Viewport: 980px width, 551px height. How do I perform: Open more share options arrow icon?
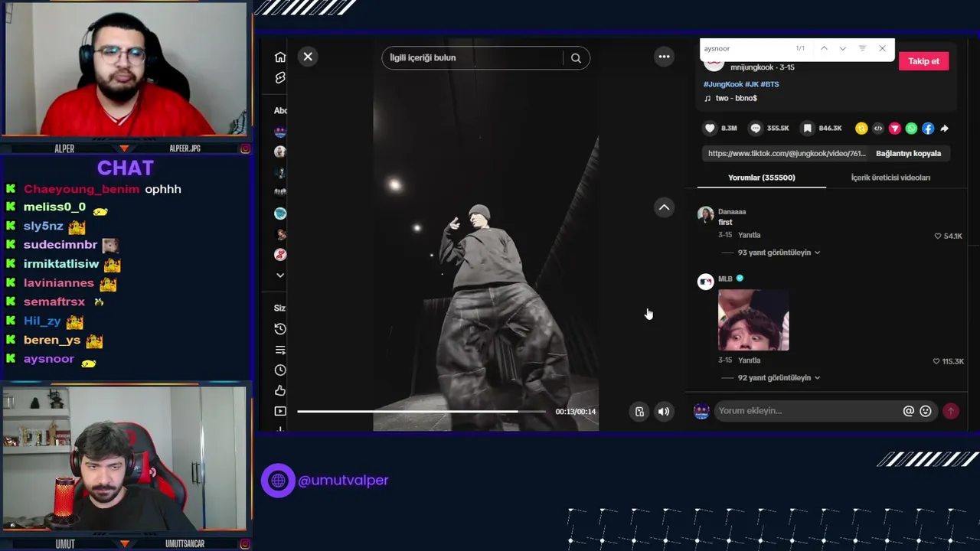(944, 129)
